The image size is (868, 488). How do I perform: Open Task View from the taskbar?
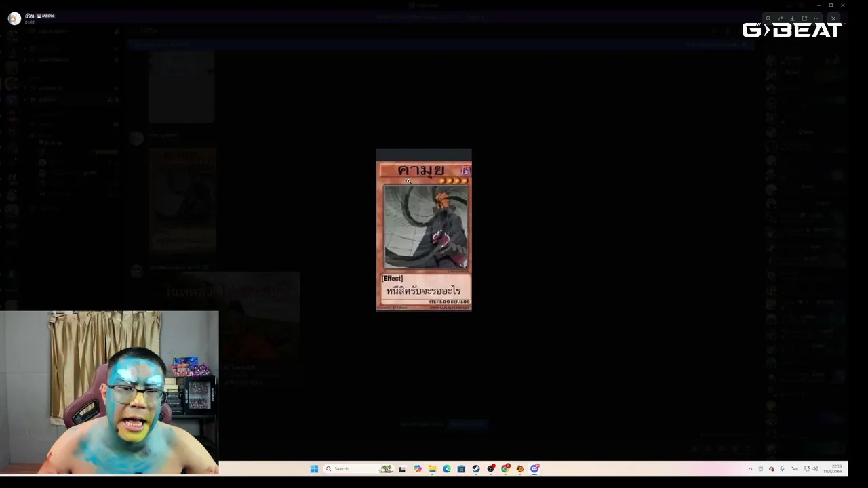tap(402, 469)
